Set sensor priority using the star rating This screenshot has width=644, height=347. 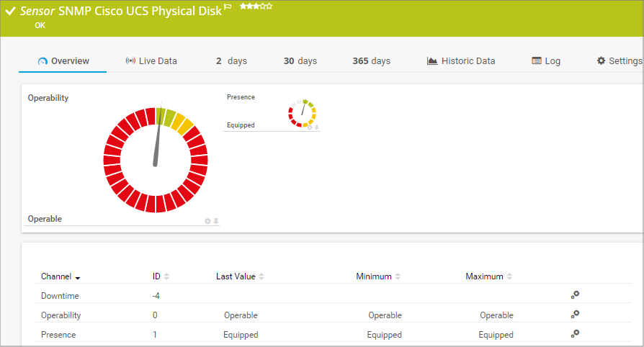[x=256, y=6]
